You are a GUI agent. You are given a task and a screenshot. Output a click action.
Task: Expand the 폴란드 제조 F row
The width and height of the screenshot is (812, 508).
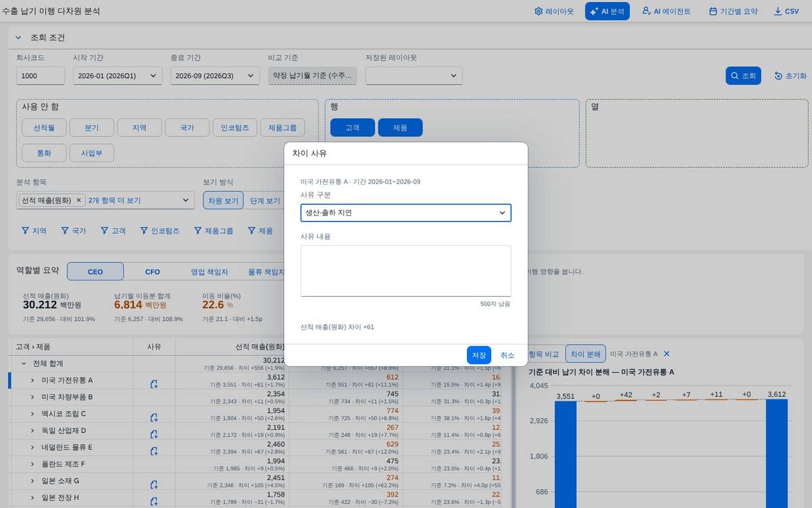(x=32, y=465)
